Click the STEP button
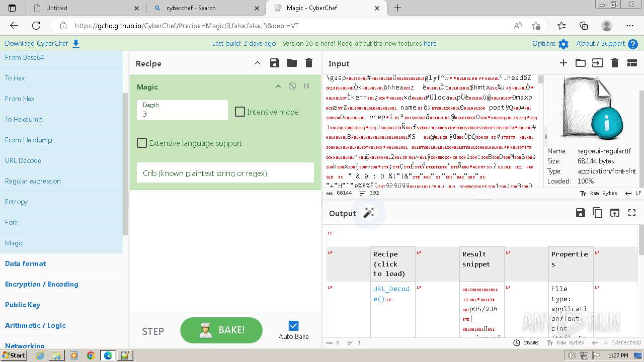Image resolution: width=644 pixels, height=362 pixels. [153, 331]
